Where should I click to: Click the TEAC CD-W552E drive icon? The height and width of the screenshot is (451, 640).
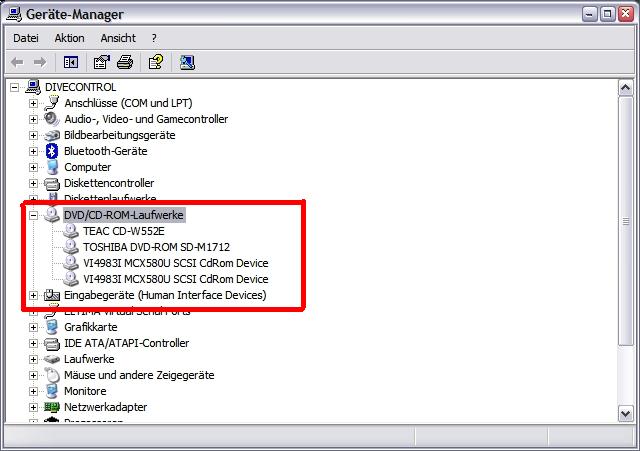pos(71,231)
